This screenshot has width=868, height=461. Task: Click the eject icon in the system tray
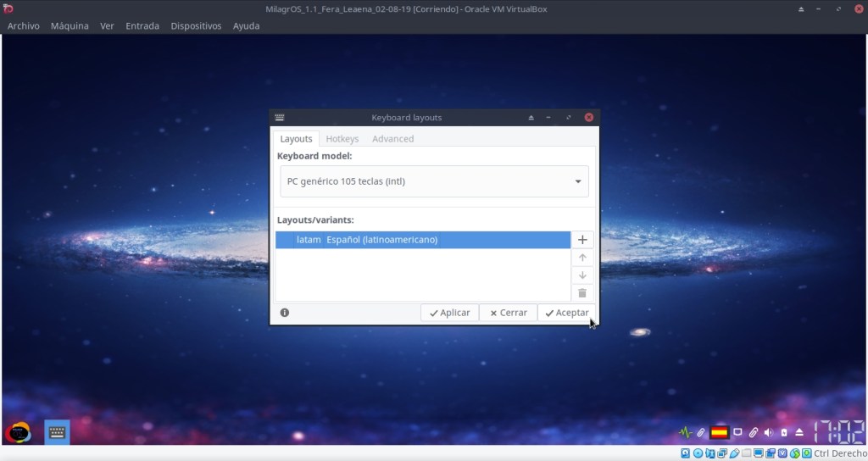click(x=799, y=432)
